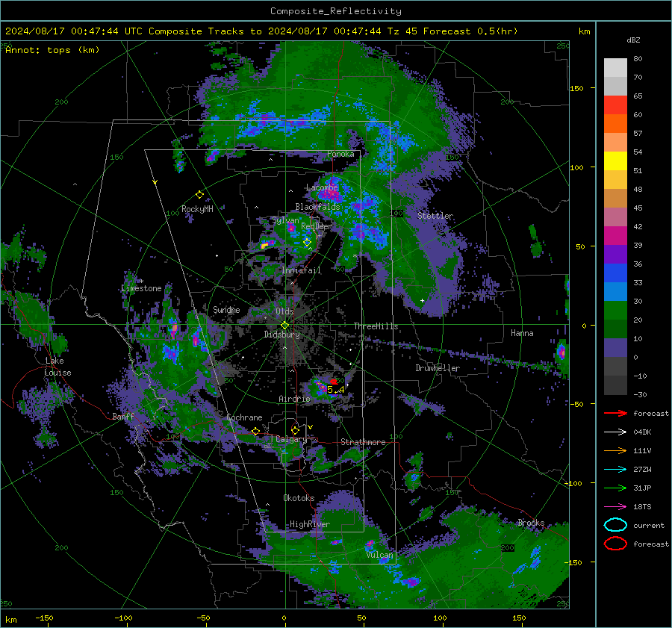This screenshot has width=672, height=628.
Task: Select the Hanna town label
Action: tap(522, 333)
